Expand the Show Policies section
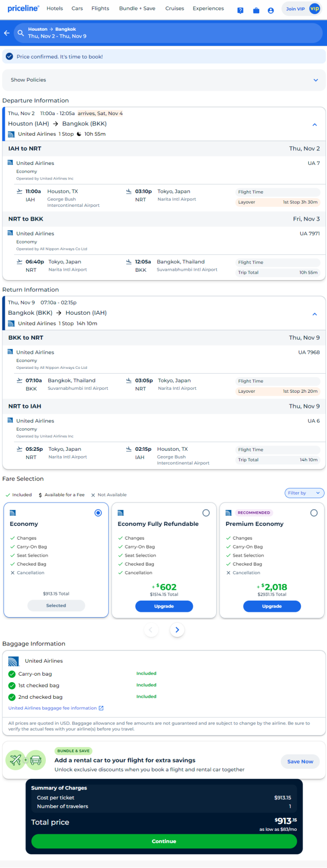Screen dimensions: 327x868 pos(163,80)
